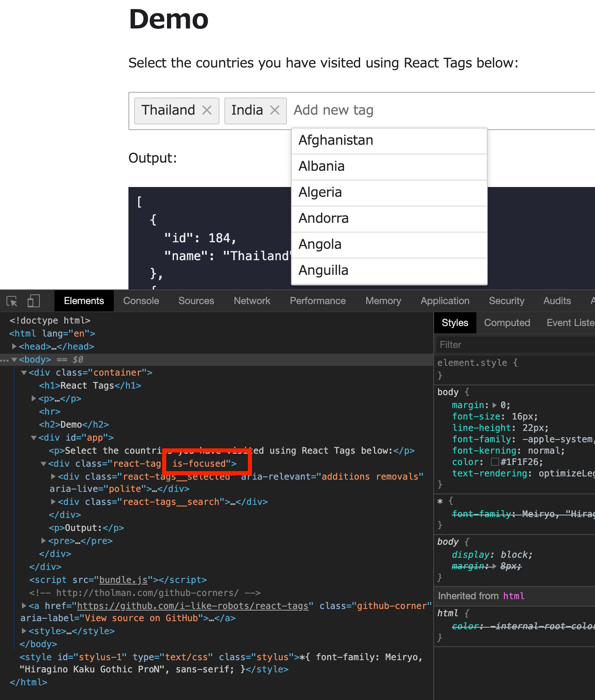595x700 pixels.
Task: Choose Algeria from the suggestions
Action: 389,193
